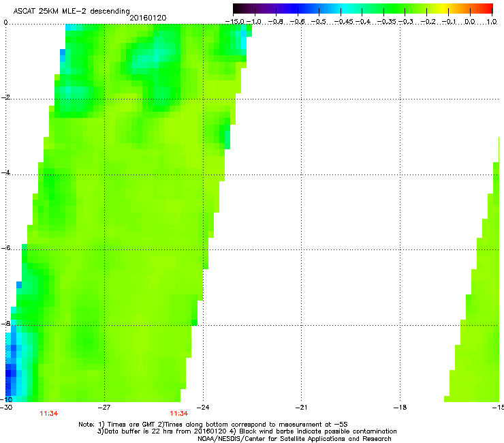Click the date '20160120' beneath the title
504x443 pixels.
(x=148, y=18)
